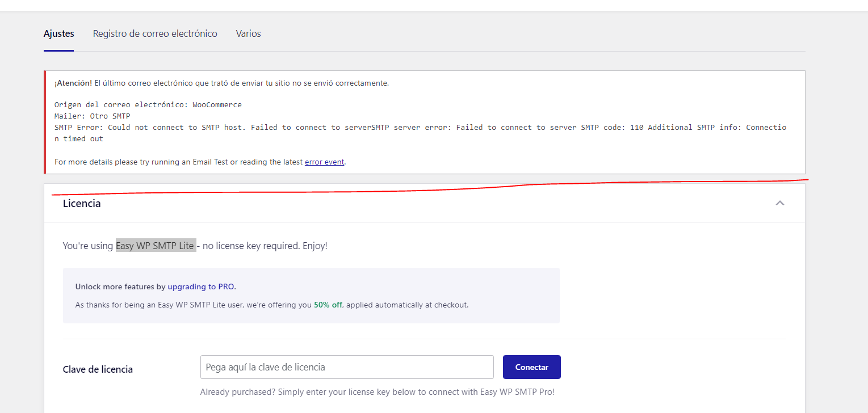Image resolution: width=868 pixels, height=413 pixels.
Task: Click the highlighted Easy WP SMTP Lite text
Action: coord(156,246)
